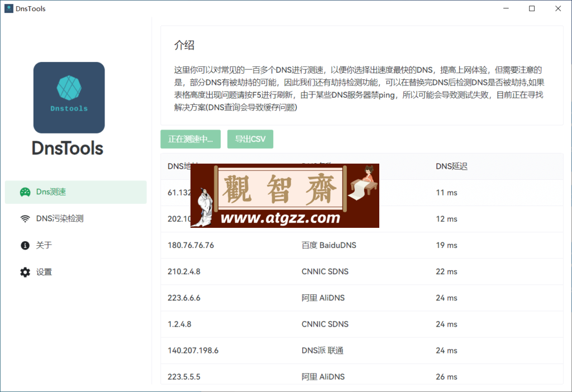This screenshot has height=392, width=572.
Task: Open the 设置 menu item
Action: (x=76, y=272)
